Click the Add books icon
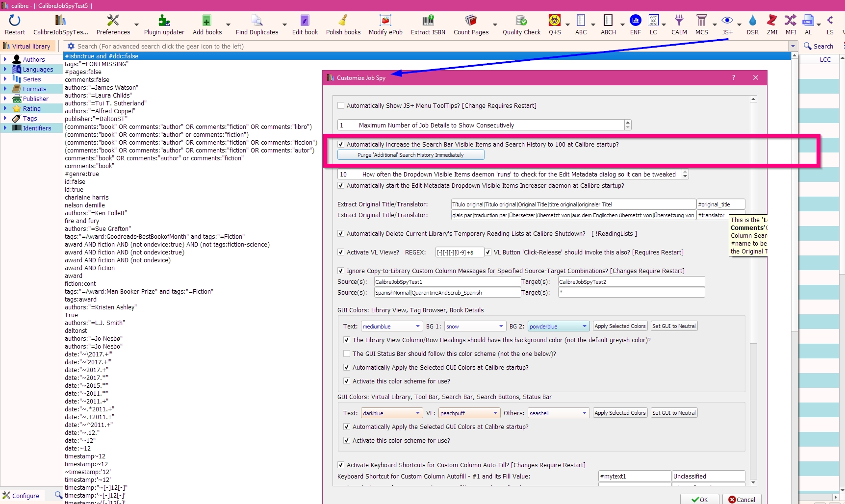 (207, 21)
